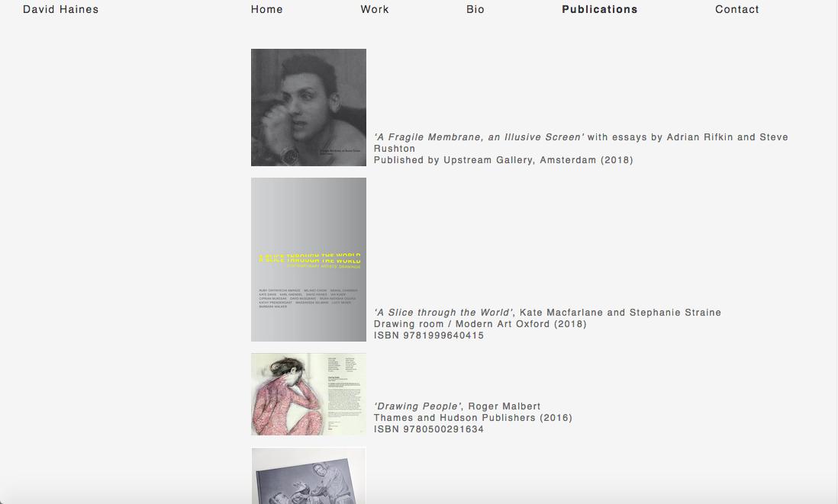838x504 pixels.
Task: Go to the Home page
Action: coord(266,10)
